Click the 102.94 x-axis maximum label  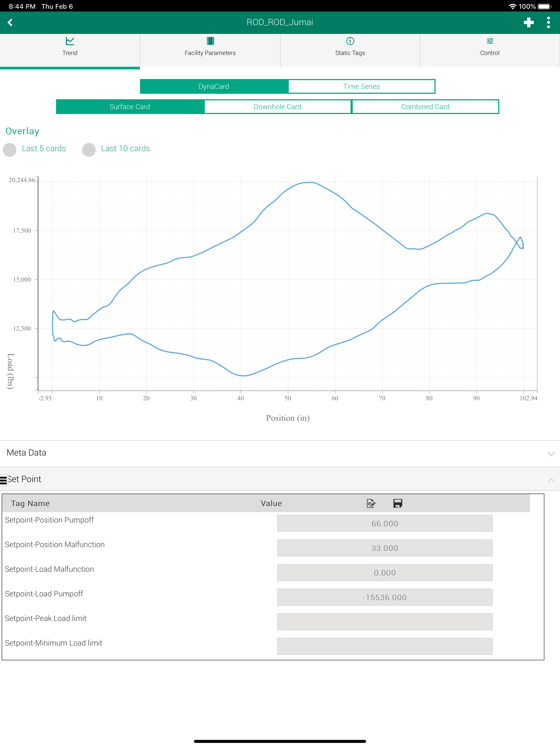[x=528, y=398]
